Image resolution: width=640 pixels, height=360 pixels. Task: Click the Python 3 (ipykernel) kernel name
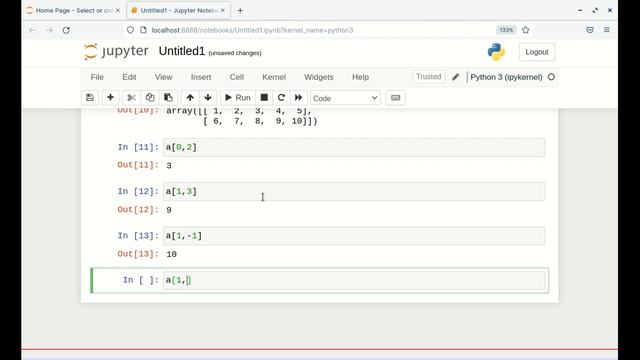point(506,77)
